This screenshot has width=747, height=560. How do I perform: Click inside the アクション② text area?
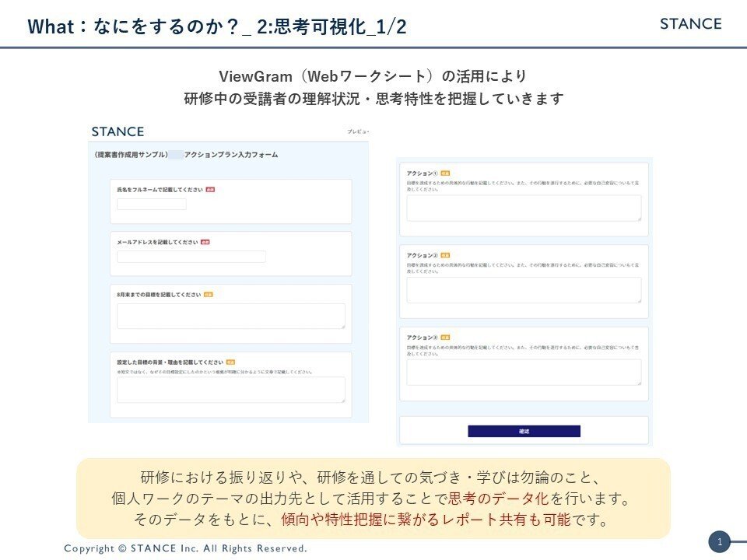tap(524, 289)
